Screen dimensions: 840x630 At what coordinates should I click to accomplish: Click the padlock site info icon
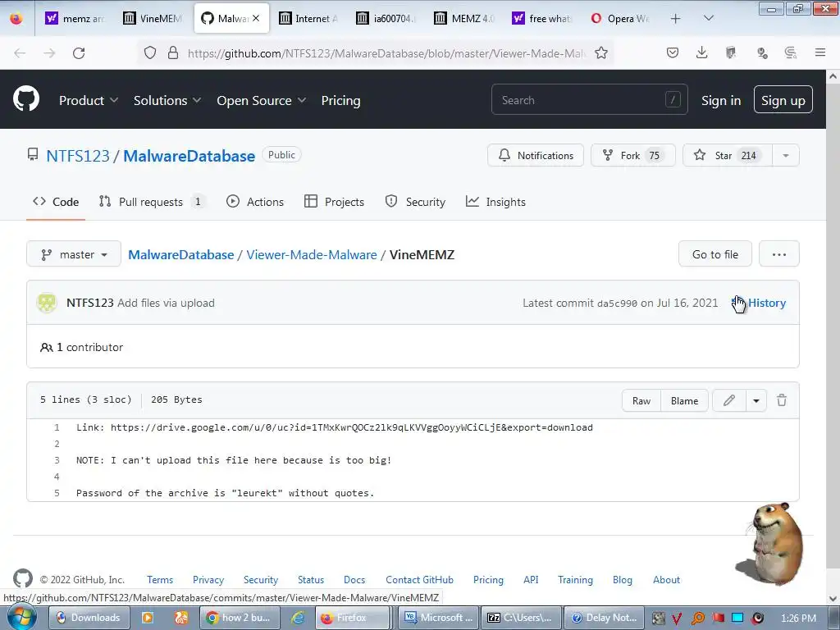click(172, 52)
